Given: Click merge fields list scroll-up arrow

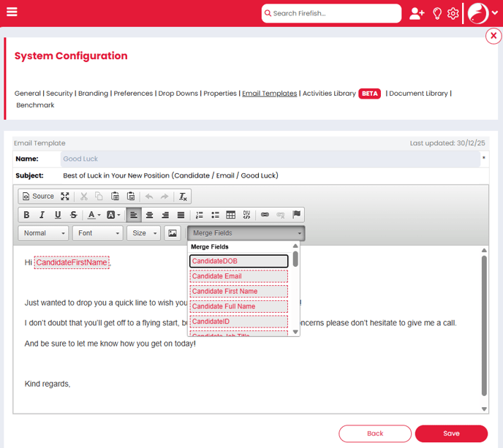Looking at the screenshot, I should click(x=295, y=246).
